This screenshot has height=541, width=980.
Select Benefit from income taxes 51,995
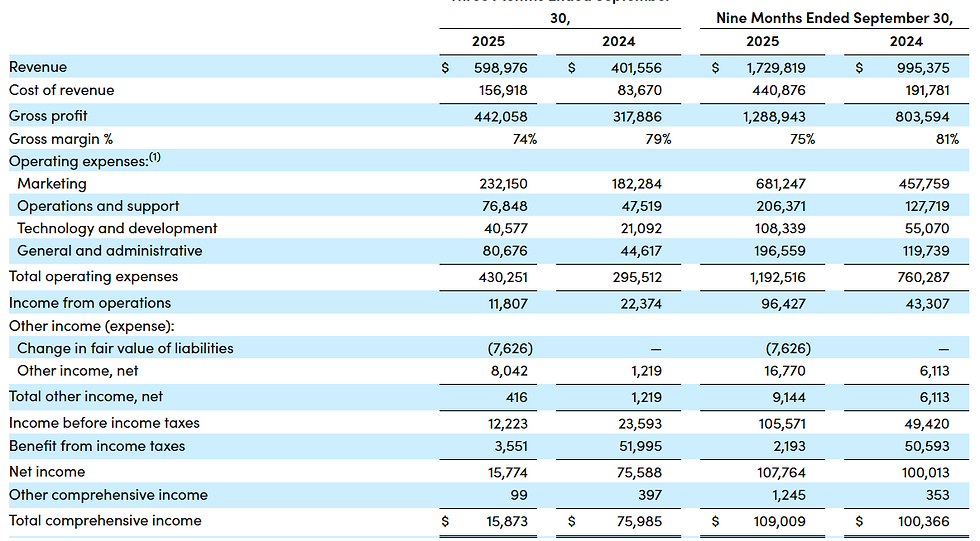click(640, 447)
